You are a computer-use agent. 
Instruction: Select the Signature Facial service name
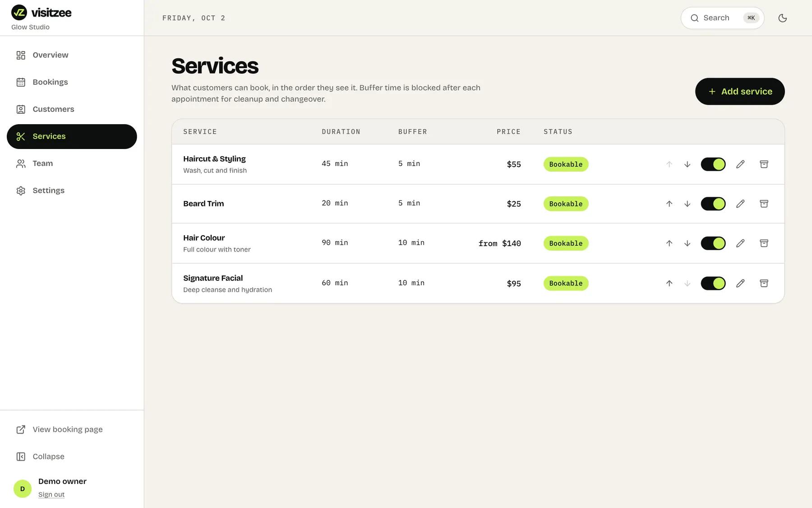[213, 278]
